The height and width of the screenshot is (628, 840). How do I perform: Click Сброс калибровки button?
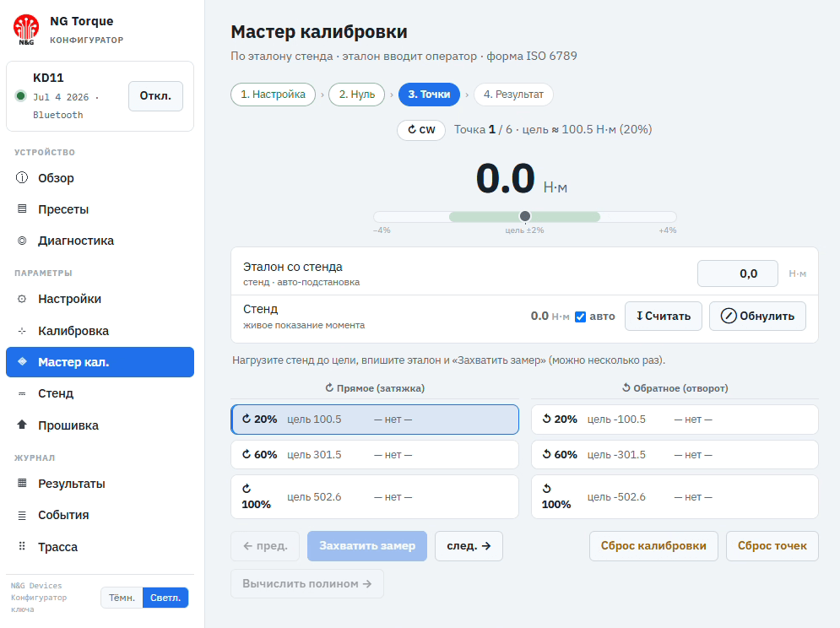tap(653, 546)
